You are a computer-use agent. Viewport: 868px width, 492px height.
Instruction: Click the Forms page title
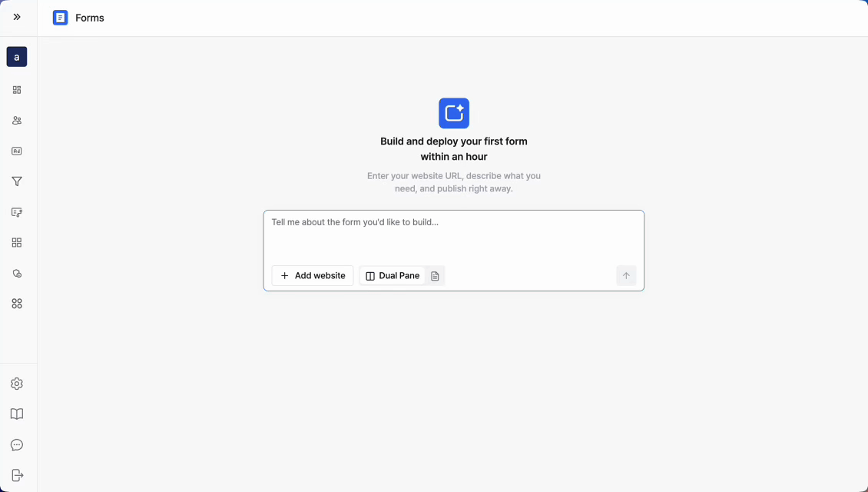pos(90,18)
